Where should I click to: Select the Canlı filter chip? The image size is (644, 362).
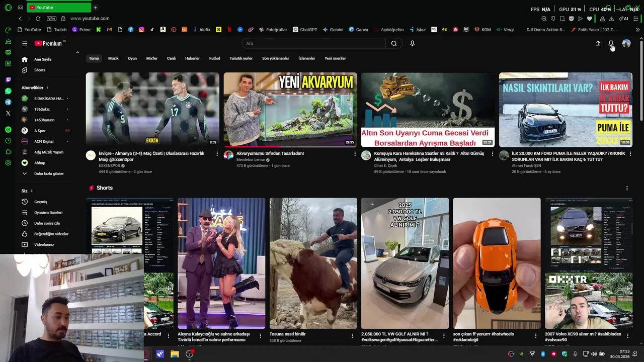[171, 58]
